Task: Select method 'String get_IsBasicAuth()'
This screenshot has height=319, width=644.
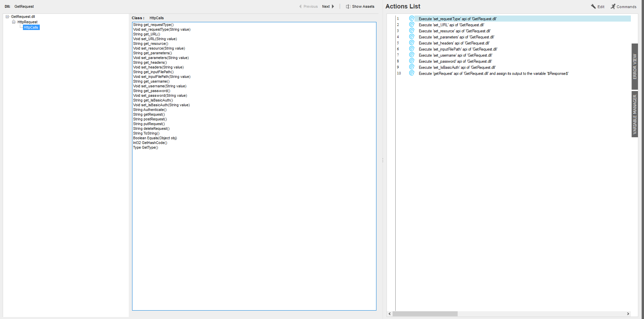Action: pos(153,100)
